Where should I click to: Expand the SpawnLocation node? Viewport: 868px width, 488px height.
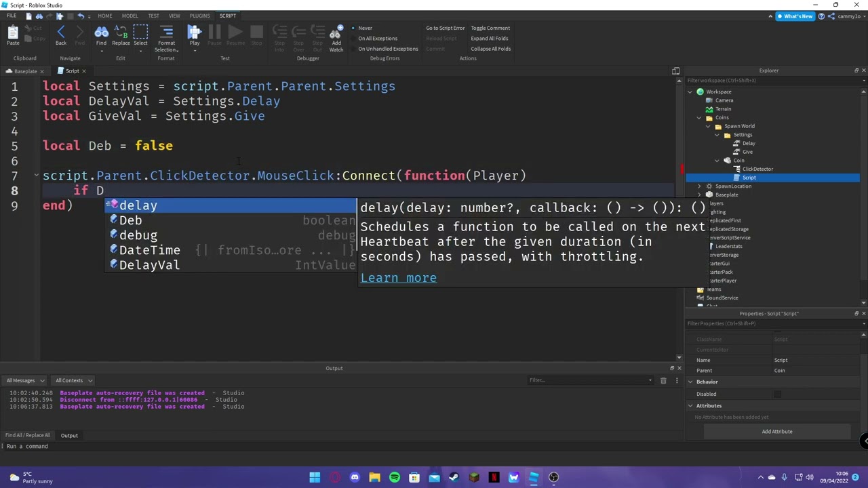(699, 186)
